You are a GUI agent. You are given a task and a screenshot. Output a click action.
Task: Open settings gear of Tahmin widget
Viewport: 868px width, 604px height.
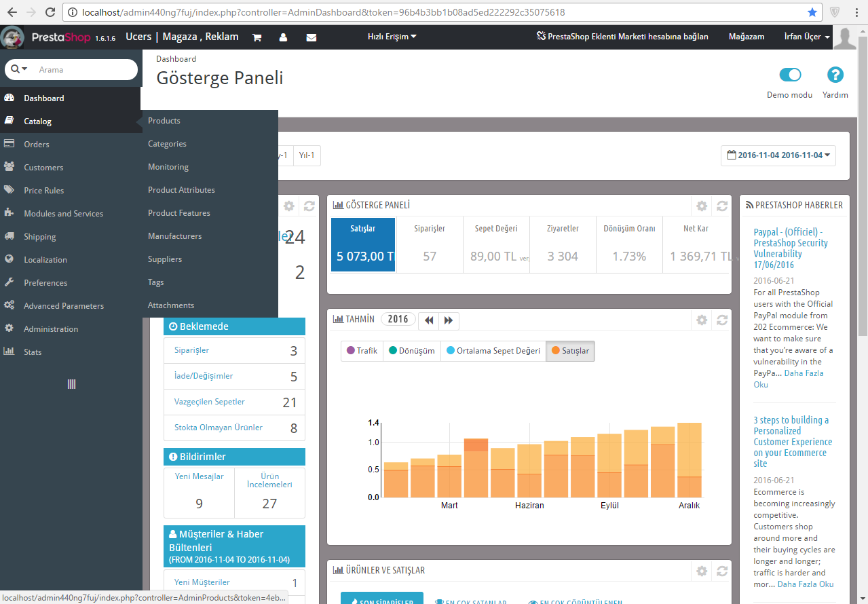coord(702,320)
